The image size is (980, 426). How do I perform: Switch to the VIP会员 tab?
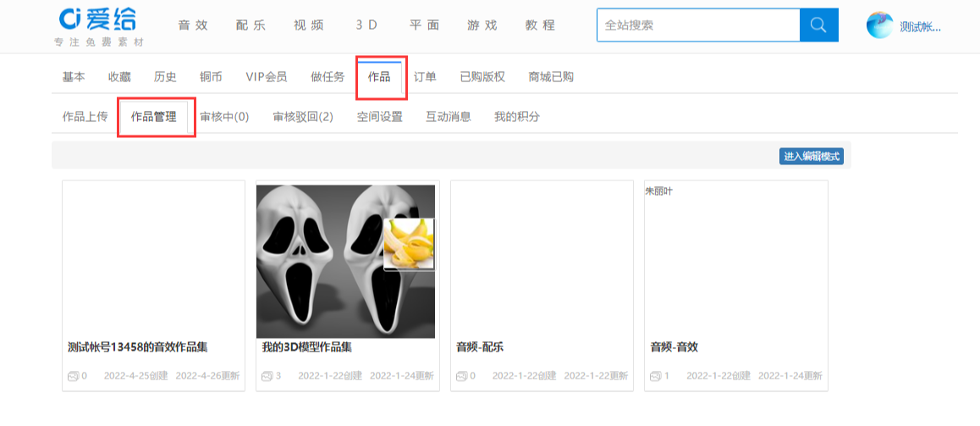click(267, 77)
